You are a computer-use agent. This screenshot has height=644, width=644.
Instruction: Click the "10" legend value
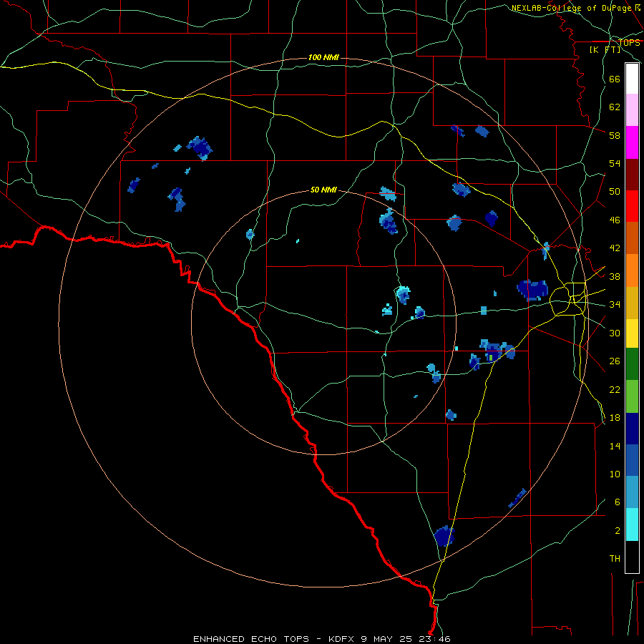click(615, 474)
